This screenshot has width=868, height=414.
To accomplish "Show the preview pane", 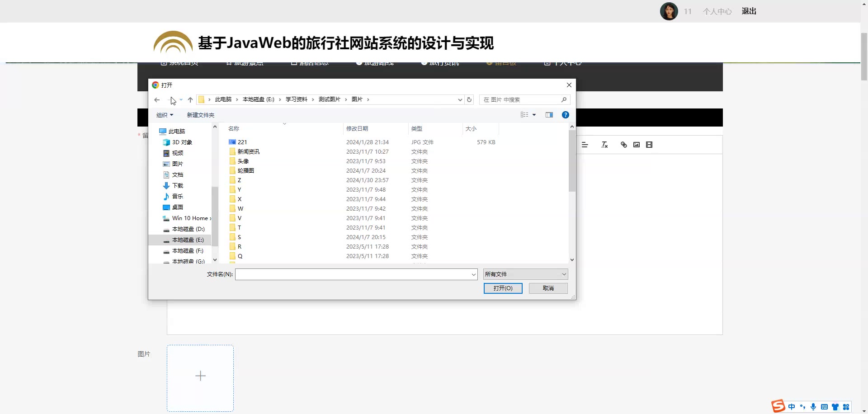I will (549, 115).
